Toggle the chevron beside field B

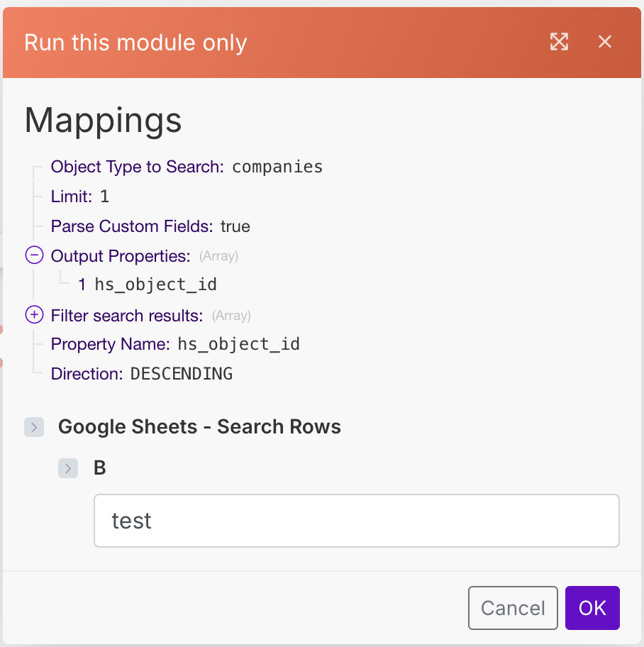tap(68, 468)
